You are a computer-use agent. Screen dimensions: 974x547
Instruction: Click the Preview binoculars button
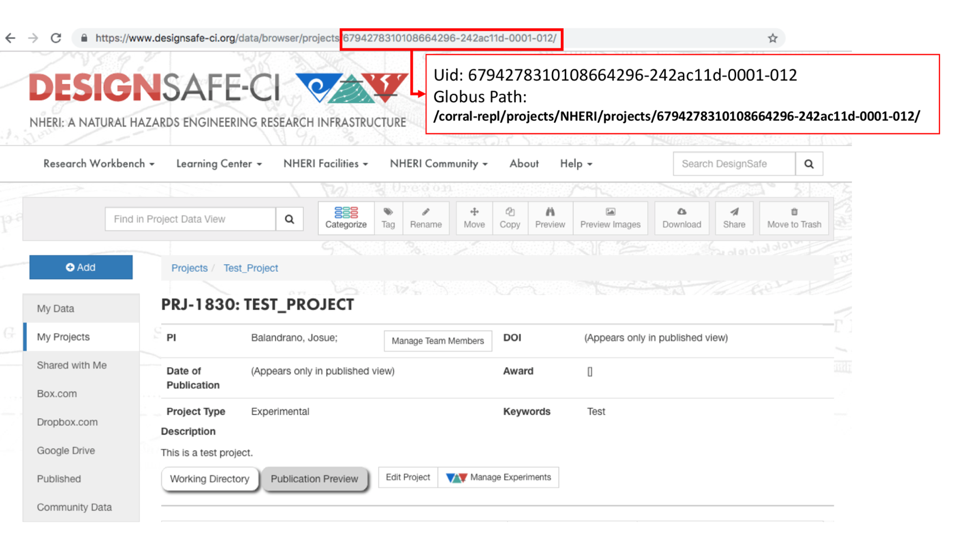tap(550, 218)
